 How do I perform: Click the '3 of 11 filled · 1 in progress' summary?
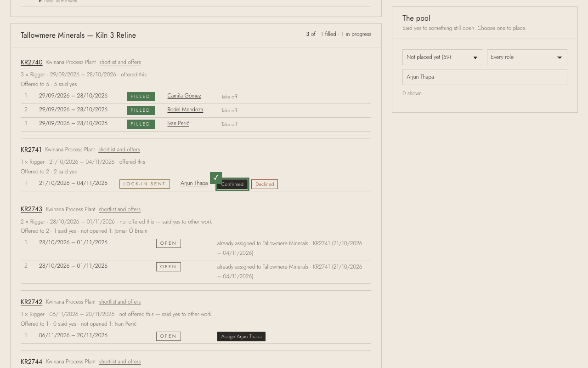(339, 34)
